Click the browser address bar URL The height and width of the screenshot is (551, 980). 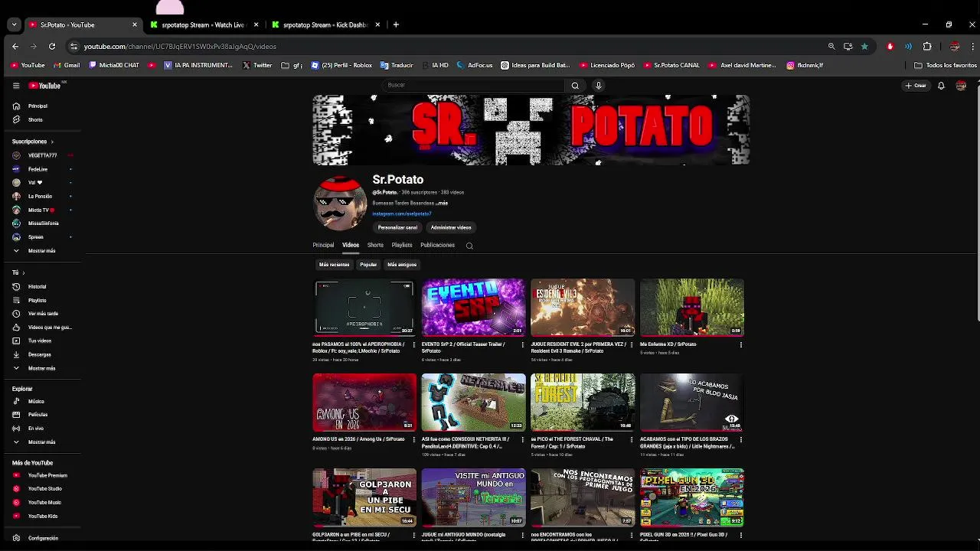point(180,46)
